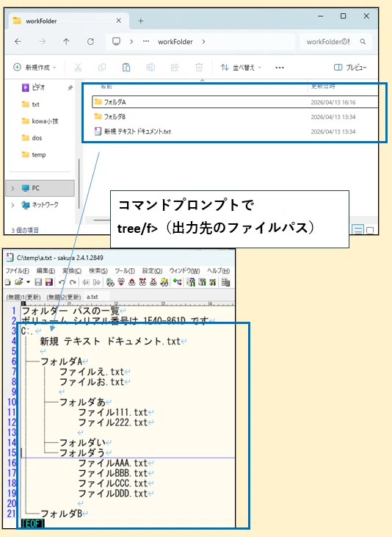Expand the ネットワーク node in navigation pane
This screenshot has height=537, width=392.
[x=13, y=205]
